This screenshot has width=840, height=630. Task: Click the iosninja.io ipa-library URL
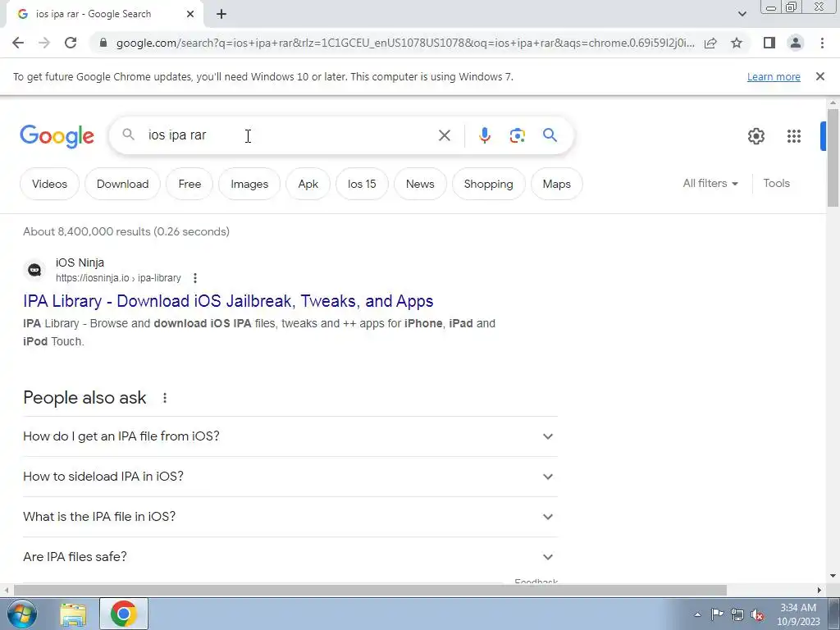[118, 278]
